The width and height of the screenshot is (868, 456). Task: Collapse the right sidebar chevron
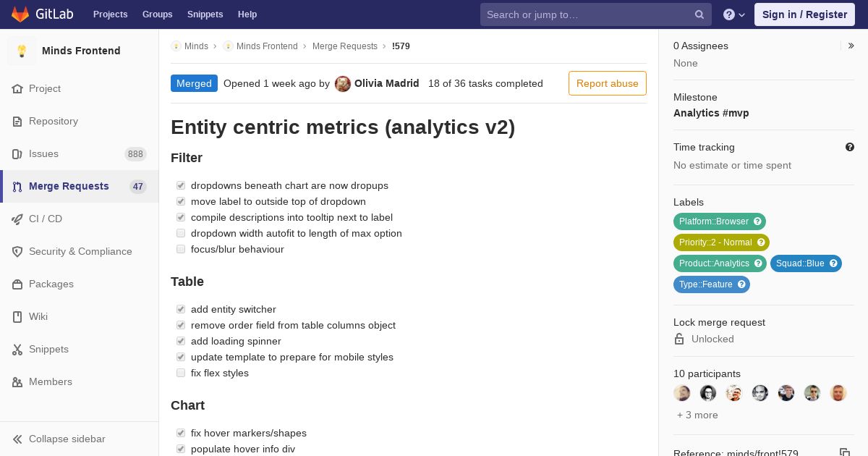point(851,46)
